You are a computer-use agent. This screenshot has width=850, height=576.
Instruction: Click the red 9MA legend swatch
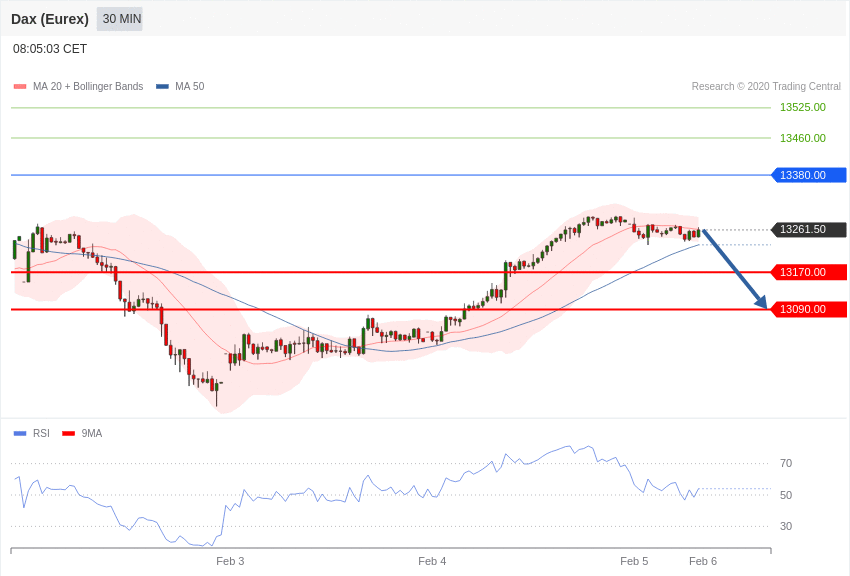tap(69, 433)
